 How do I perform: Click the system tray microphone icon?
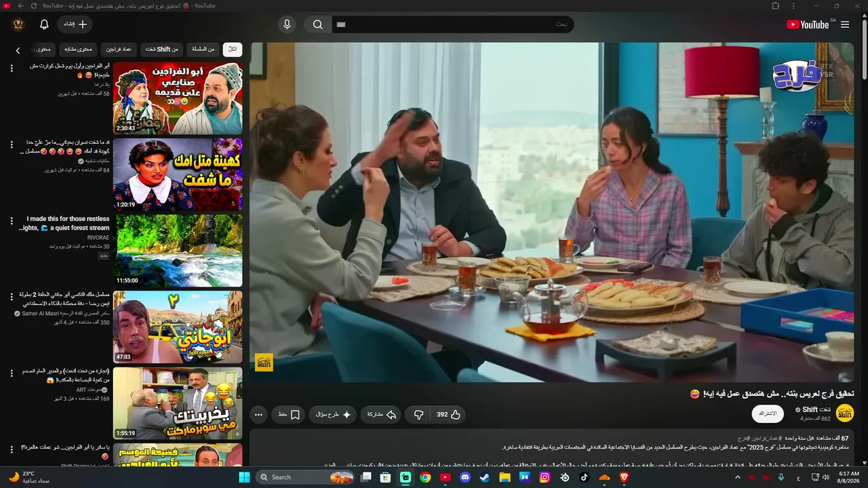point(781,477)
